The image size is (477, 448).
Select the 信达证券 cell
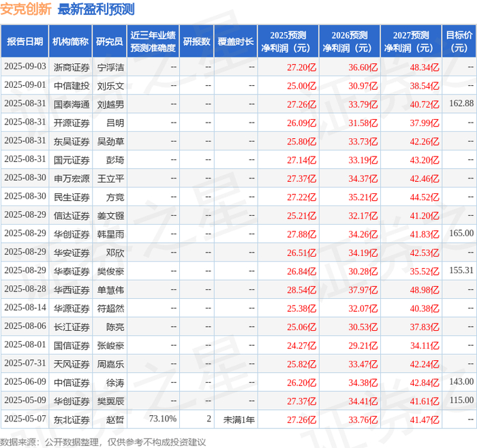[x=72, y=216]
